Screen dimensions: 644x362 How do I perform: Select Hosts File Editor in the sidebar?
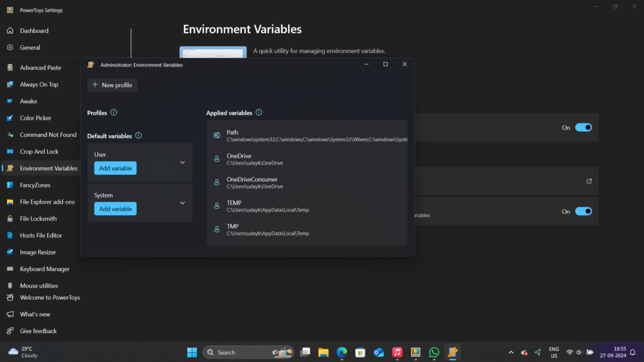pos(41,236)
